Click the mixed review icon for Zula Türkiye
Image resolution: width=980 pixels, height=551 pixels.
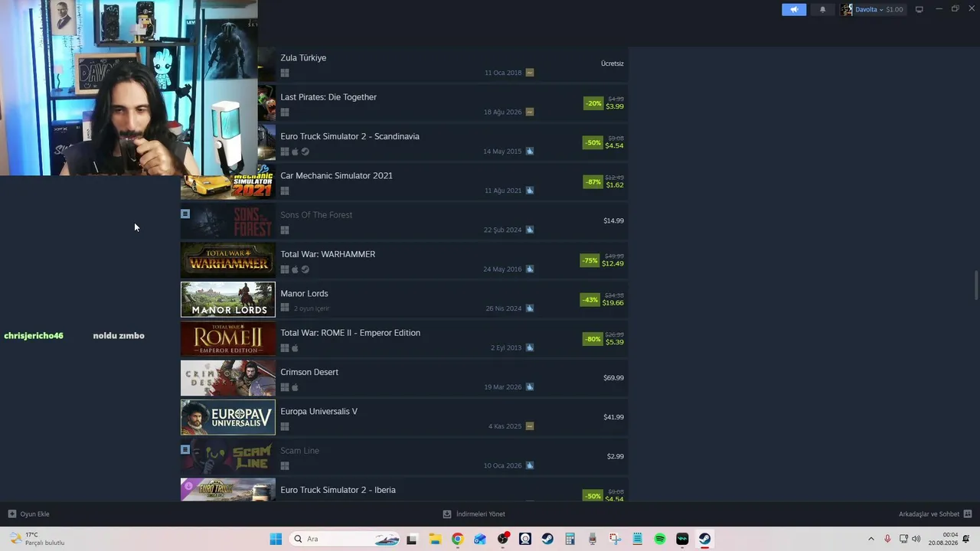[530, 73]
